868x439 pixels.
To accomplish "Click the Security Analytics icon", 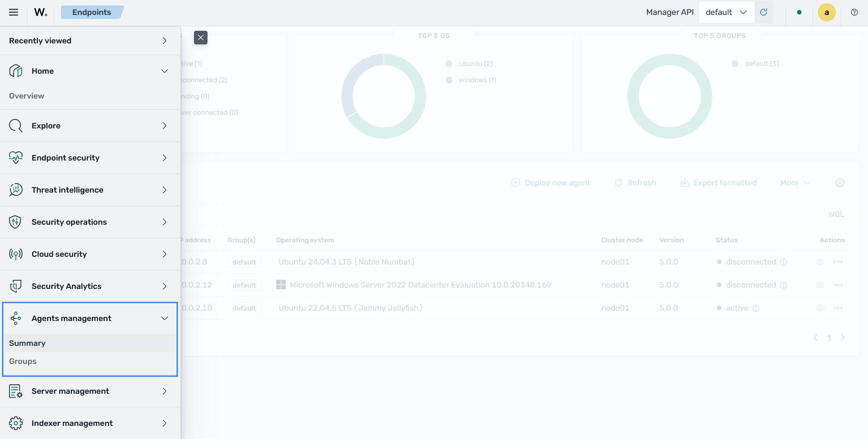I will [x=16, y=286].
